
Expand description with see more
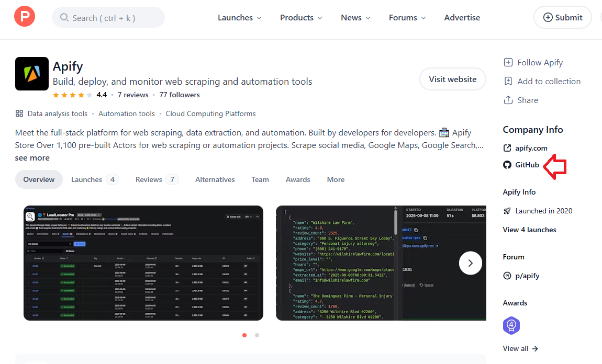click(x=32, y=157)
